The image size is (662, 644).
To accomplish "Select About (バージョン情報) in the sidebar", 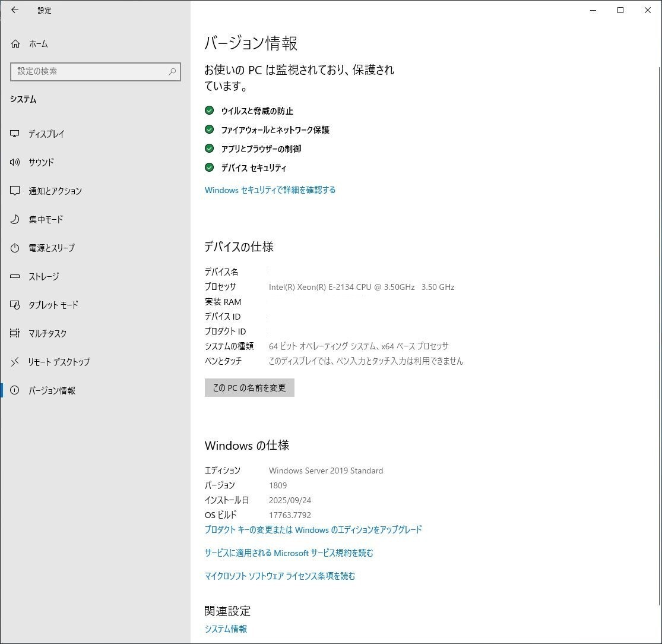I will tap(52, 391).
